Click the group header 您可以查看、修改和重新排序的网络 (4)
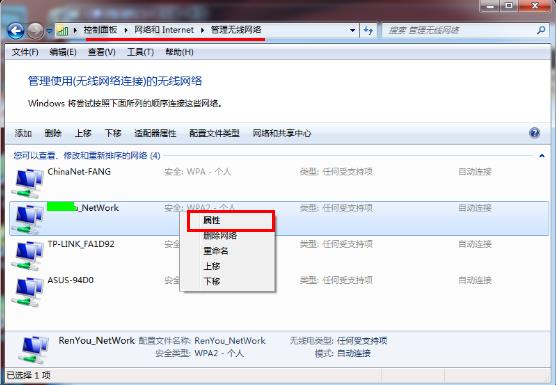The image size is (556, 385). click(x=87, y=156)
